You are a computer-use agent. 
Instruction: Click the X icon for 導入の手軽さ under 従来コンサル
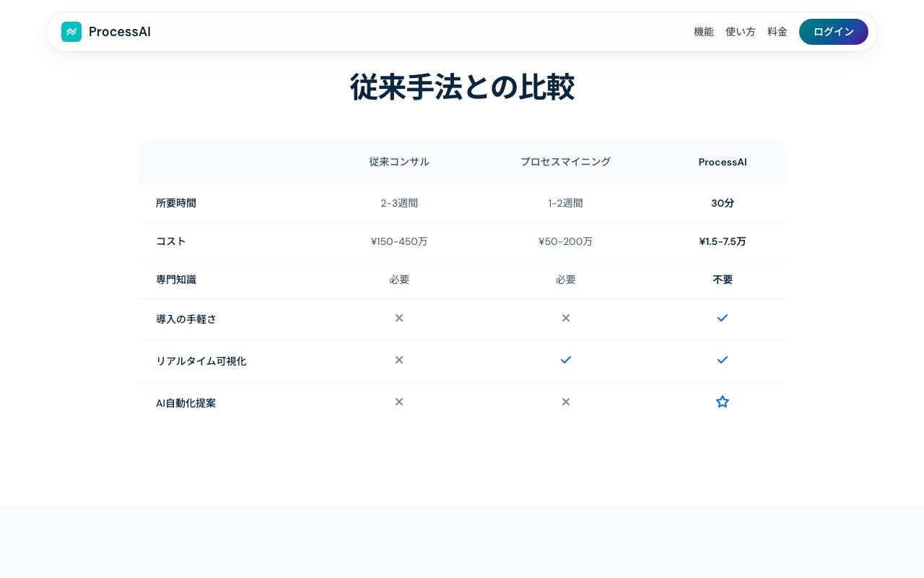399,318
